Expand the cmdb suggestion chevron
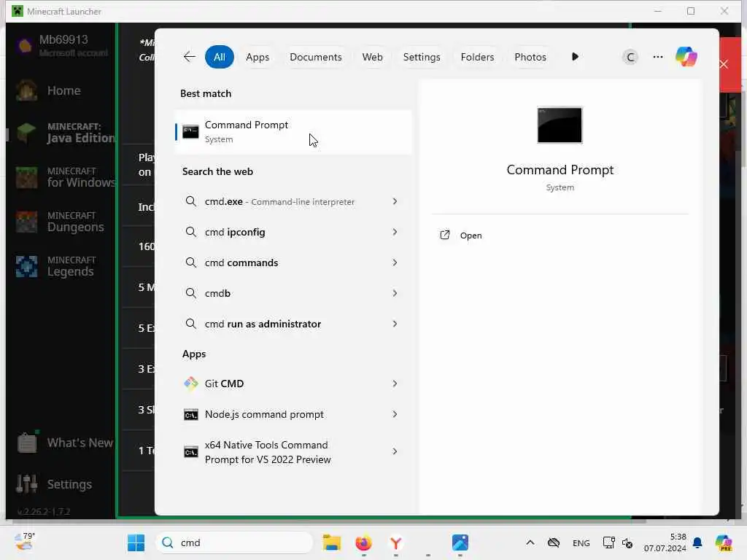Viewport: 747px width, 560px height. (395, 293)
